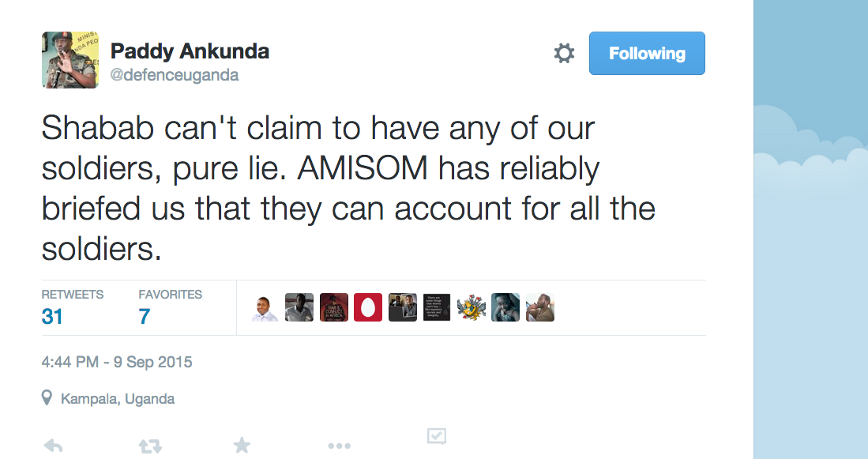Click the red egg default avatar
The width and height of the screenshot is (868, 459).
(368, 307)
